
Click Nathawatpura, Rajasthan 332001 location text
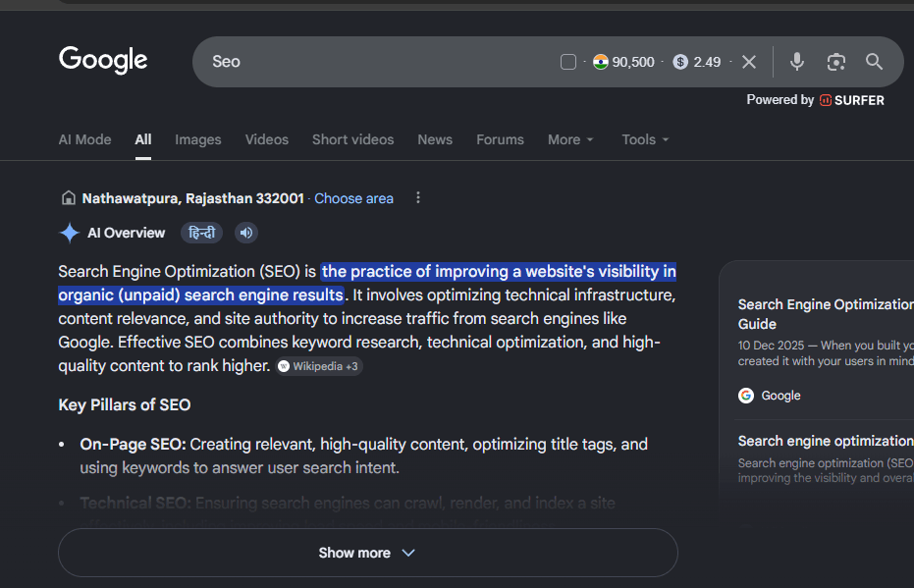[193, 198]
